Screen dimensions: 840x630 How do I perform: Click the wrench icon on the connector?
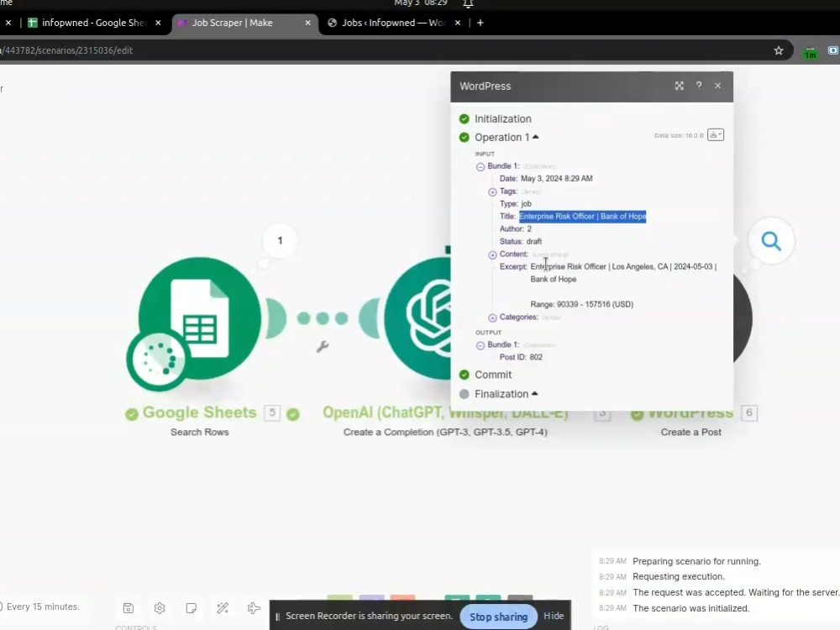(323, 347)
